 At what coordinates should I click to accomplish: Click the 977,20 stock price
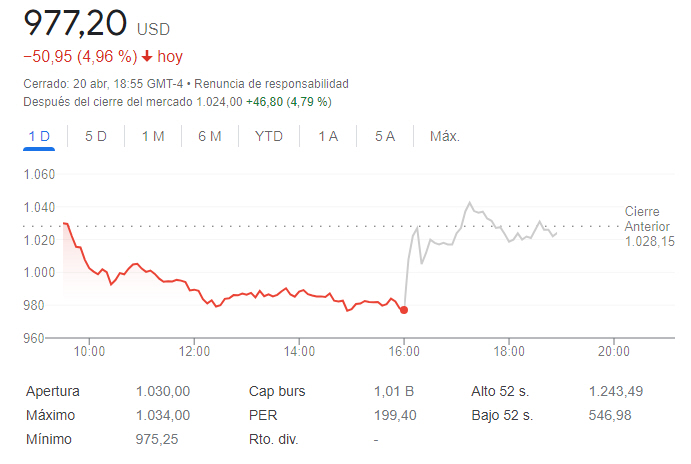click(74, 22)
